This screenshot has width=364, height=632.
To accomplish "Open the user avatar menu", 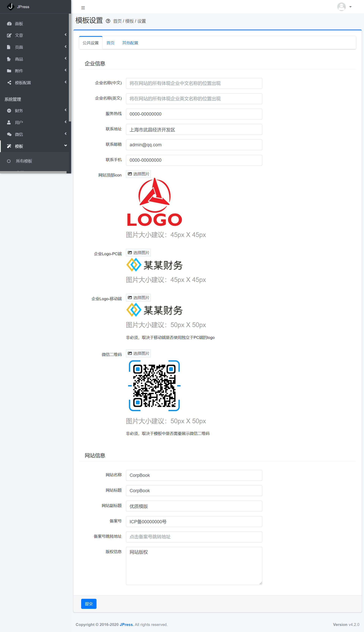I will point(341,7).
